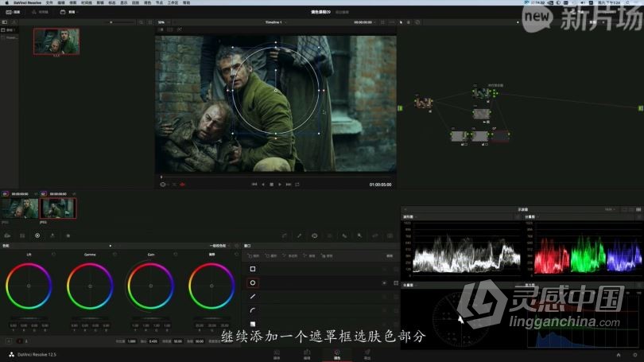Stop playback in the viewer

point(271,185)
